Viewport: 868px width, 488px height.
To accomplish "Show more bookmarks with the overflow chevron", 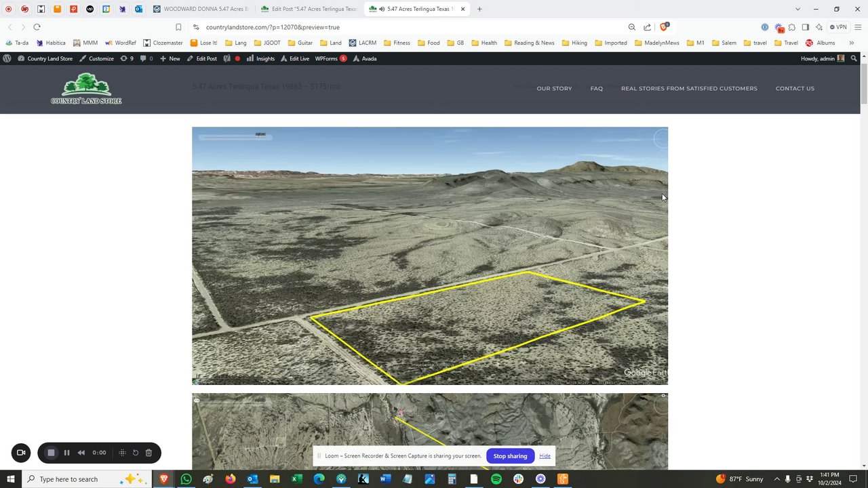I will tap(852, 43).
